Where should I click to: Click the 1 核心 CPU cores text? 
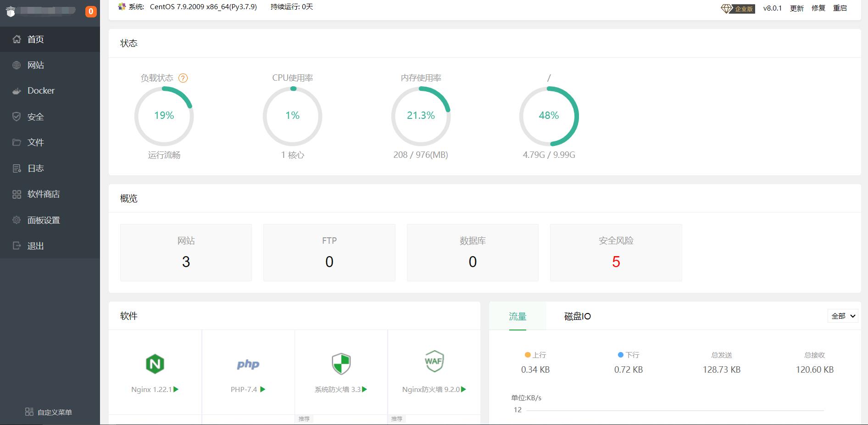(x=293, y=155)
